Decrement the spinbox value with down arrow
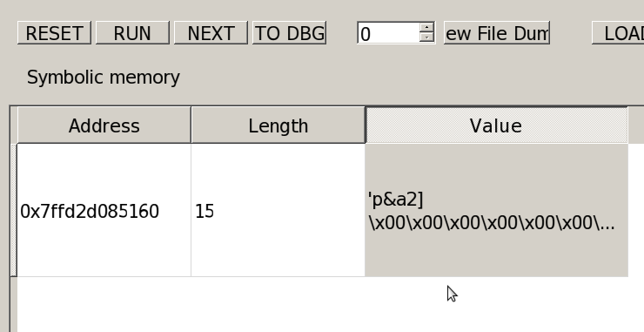This screenshot has width=644, height=332. (427, 37)
